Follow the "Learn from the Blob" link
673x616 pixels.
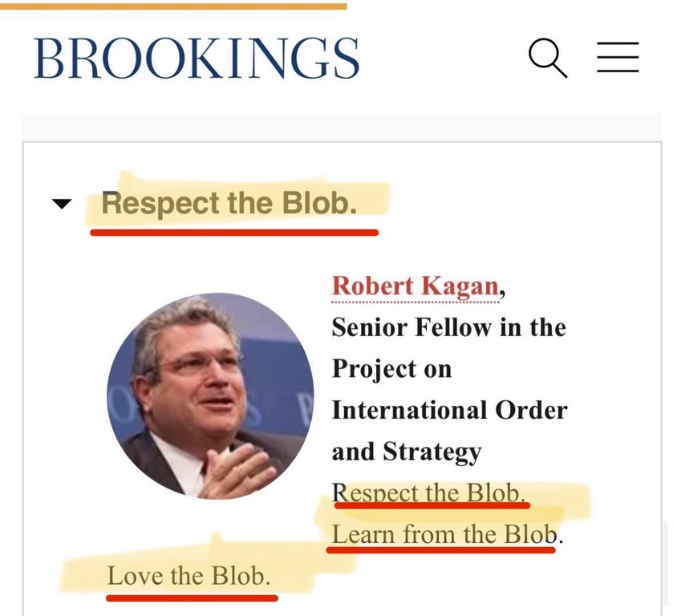(444, 533)
